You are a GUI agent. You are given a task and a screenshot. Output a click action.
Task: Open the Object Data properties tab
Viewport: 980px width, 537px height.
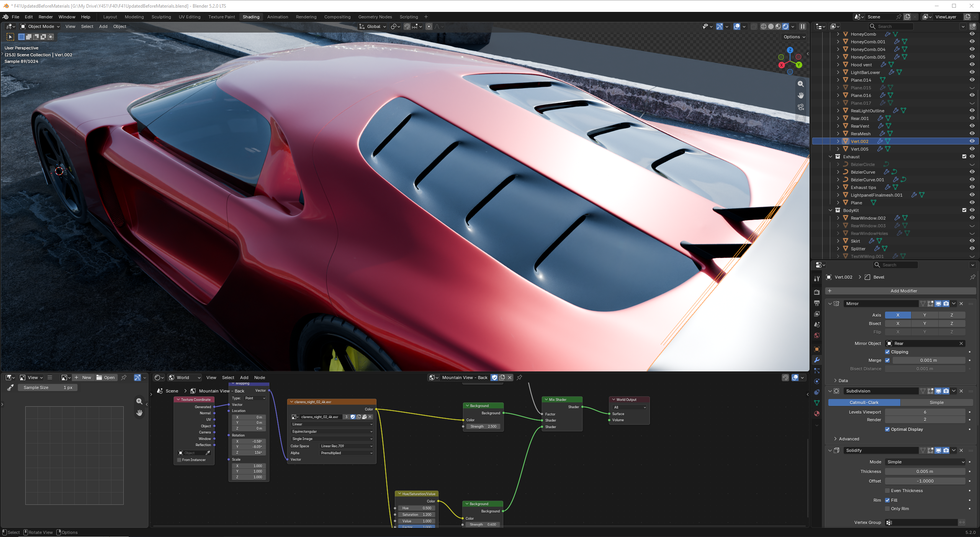coord(817,403)
